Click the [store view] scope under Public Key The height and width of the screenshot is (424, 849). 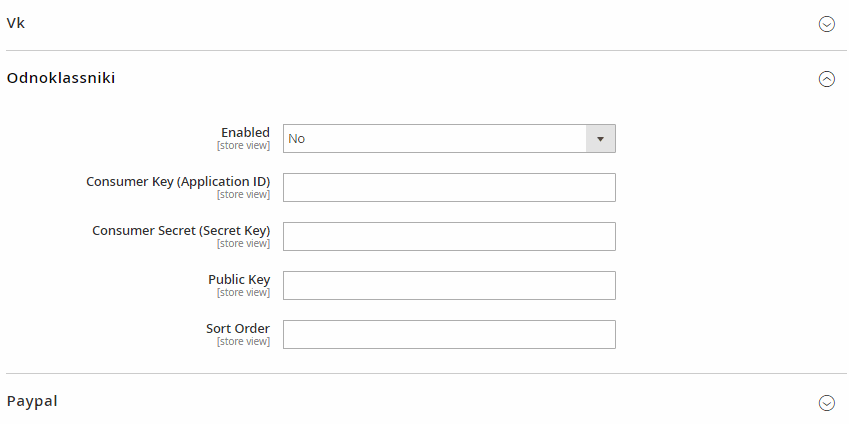[243, 292]
